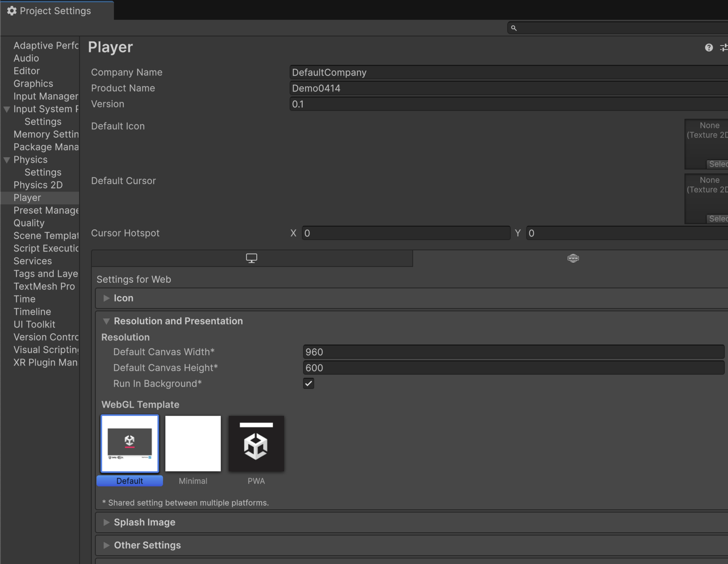Click the Version field

click(x=509, y=104)
